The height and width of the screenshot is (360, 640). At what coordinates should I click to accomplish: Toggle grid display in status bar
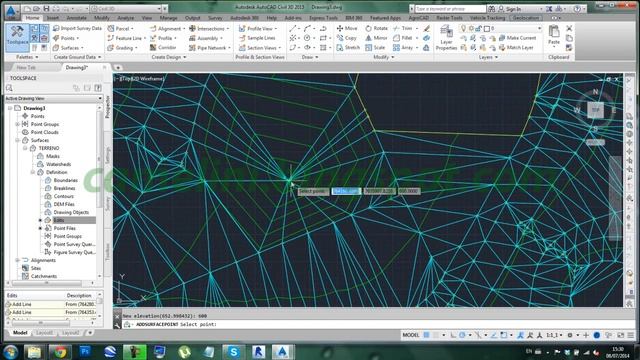426,335
